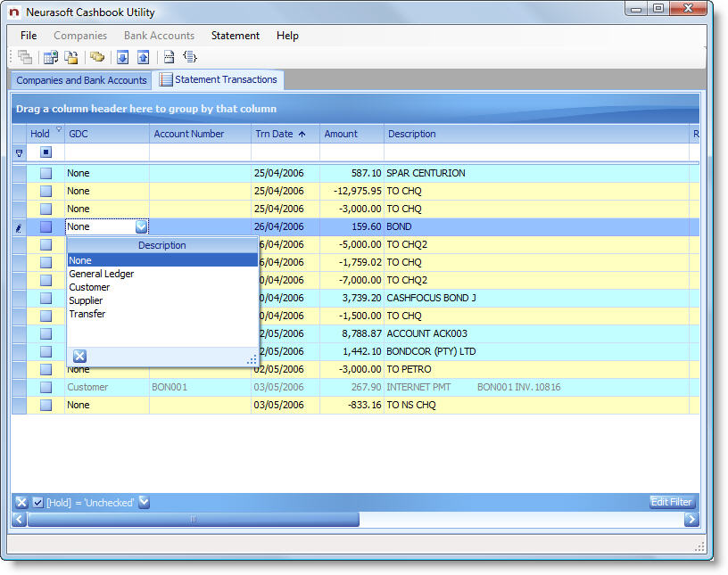The width and height of the screenshot is (728, 575).
Task: Click the Edit Filter button
Action: pos(672,502)
